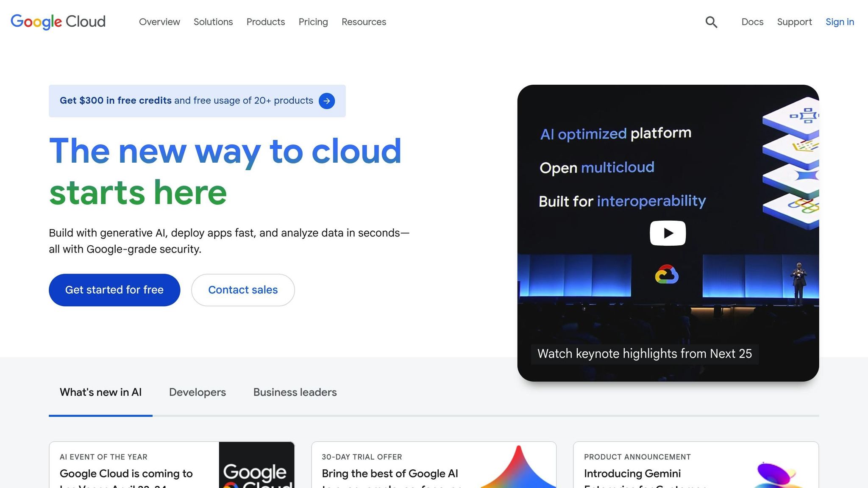Select the What's new in AI tab

pyautogui.click(x=100, y=392)
